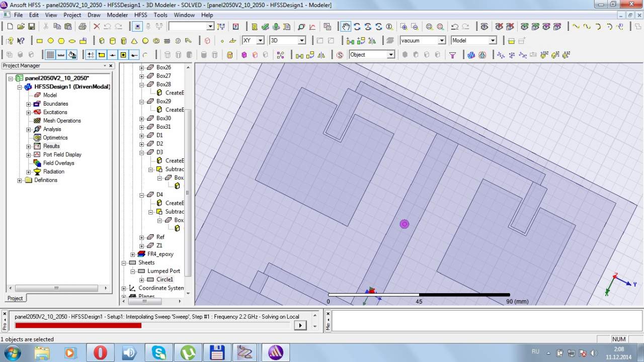Open Opera browser from the taskbar
Viewport: 644px width, 362px height.
[x=100, y=352]
